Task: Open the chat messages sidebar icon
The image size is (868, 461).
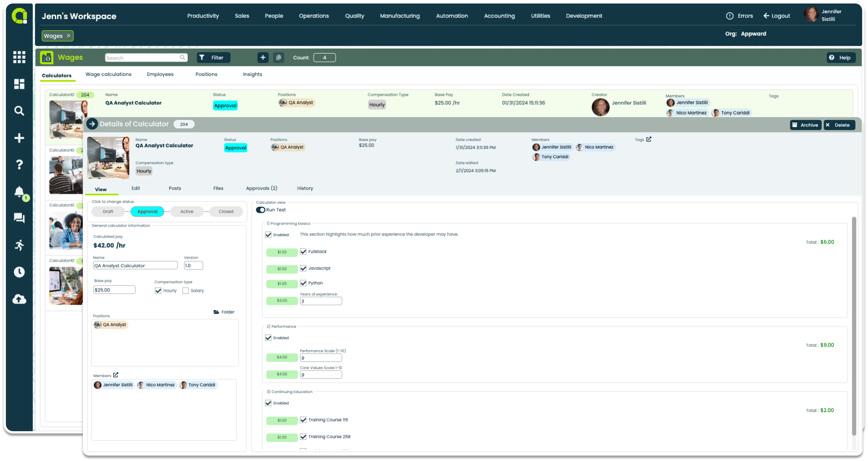Action: click(19, 218)
